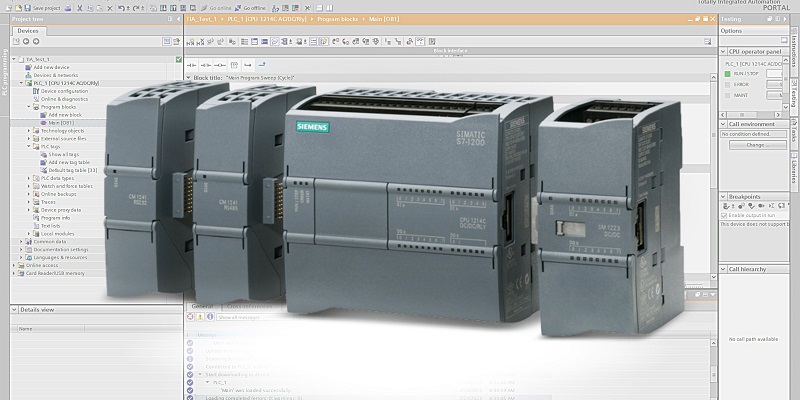Click the close branch icon
Screen dimensions: 800x400
(262, 65)
